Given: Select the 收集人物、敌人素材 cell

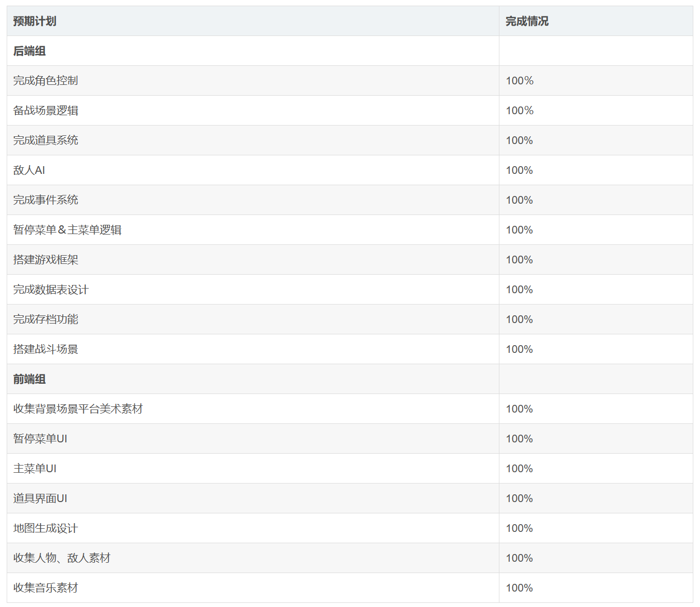Looking at the screenshot, I should (62, 558).
